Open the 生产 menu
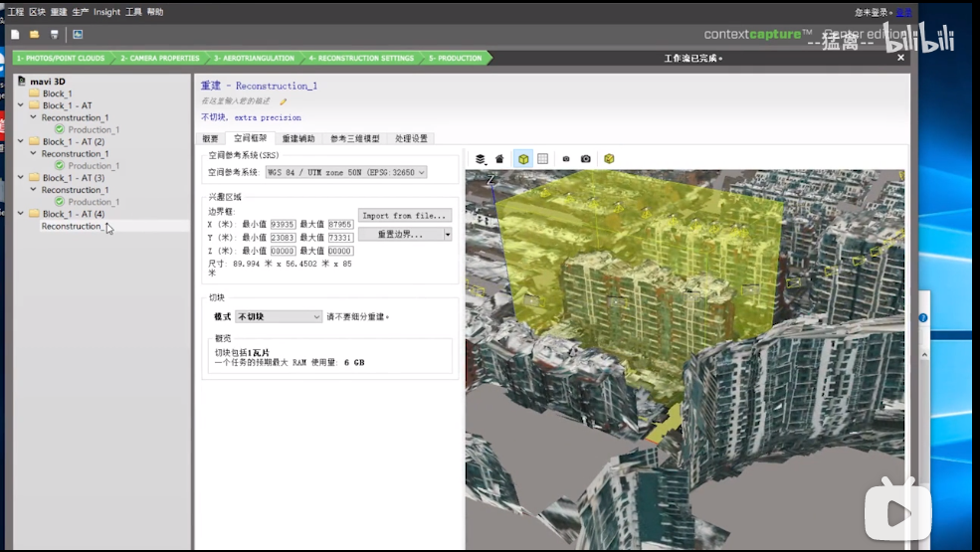 pos(80,12)
